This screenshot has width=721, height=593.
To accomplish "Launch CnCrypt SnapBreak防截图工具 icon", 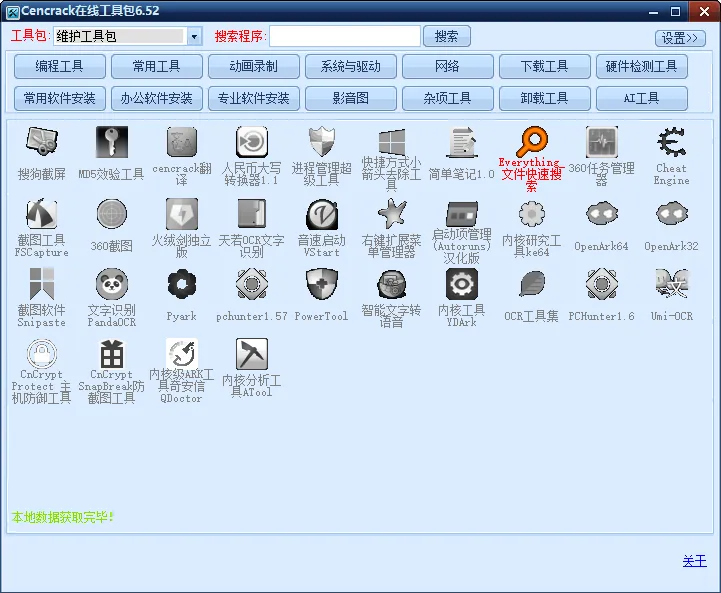I will (112, 354).
